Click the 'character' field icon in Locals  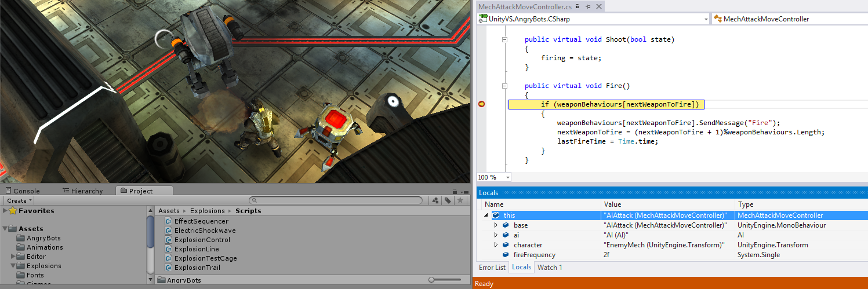pyautogui.click(x=506, y=245)
